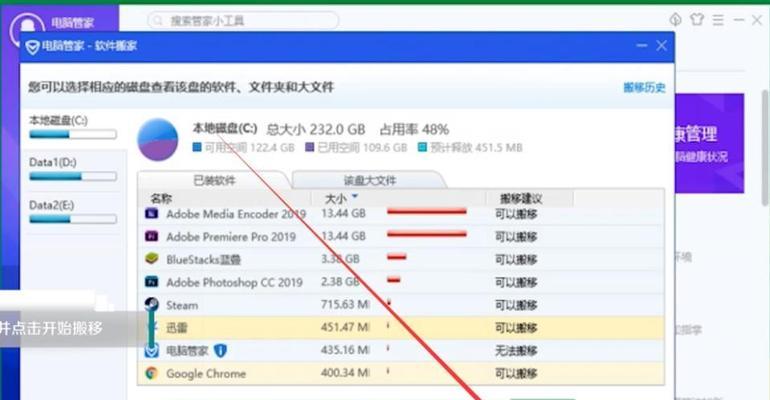Viewport: 770px width, 400px height.
Task: Select the Data1(D:) disk
Action: (53, 162)
